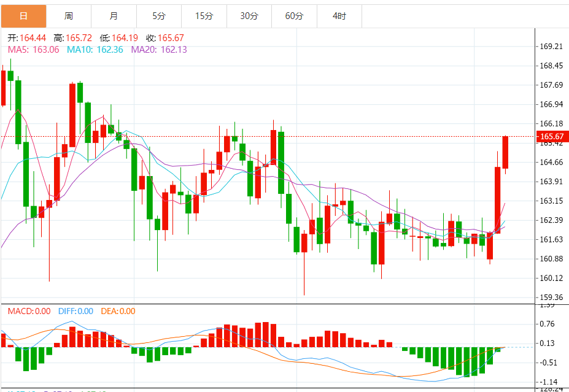Click the 166.94 price axis label

click(x=552, y=104)
